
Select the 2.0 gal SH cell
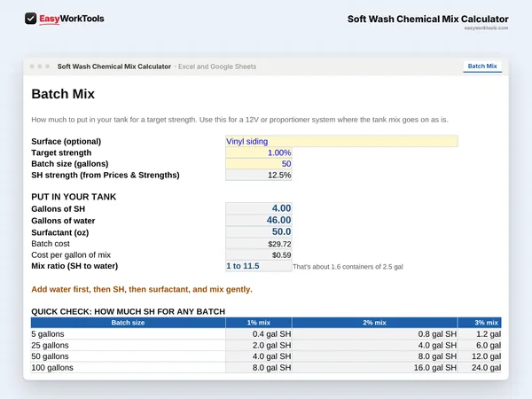point(259,345)
